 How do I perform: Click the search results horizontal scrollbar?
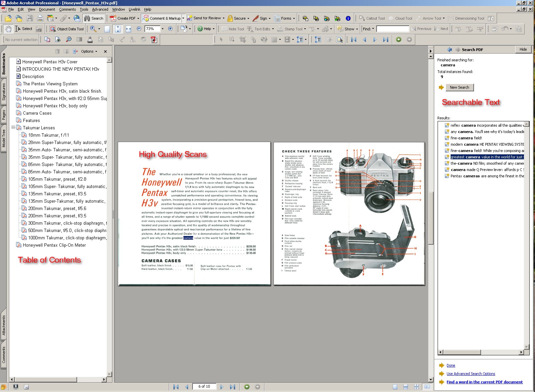tap(481, 352)
